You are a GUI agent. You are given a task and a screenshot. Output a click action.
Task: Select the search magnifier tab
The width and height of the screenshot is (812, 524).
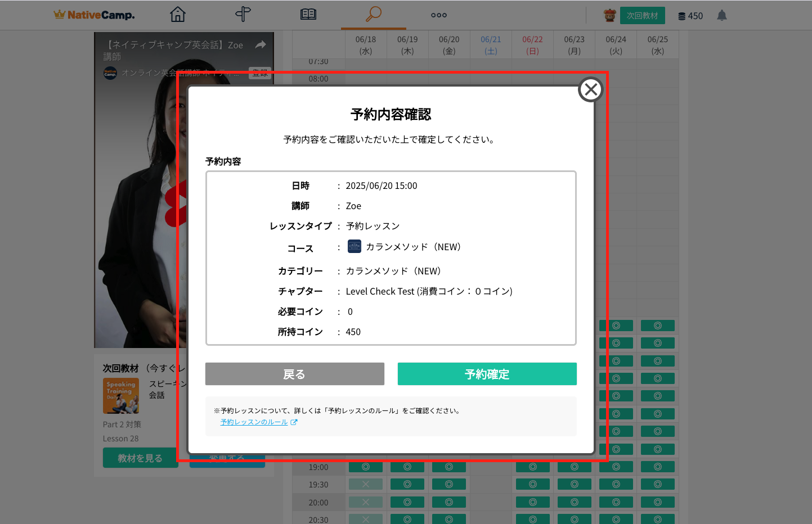373,15
